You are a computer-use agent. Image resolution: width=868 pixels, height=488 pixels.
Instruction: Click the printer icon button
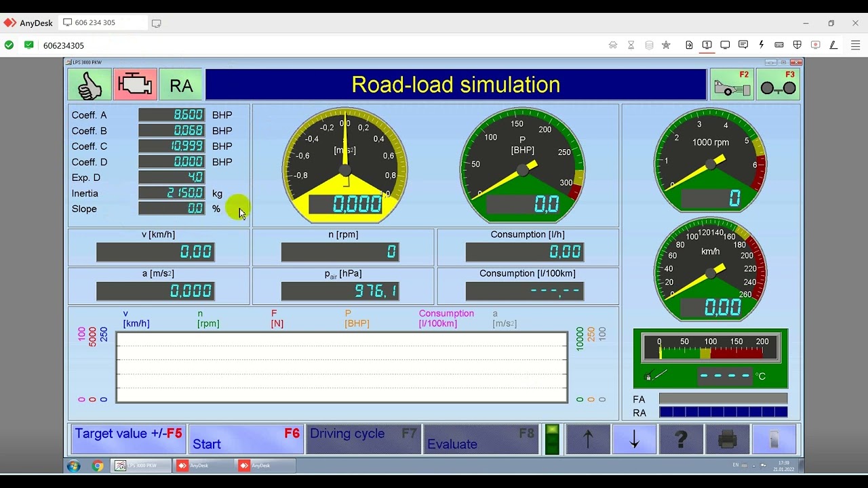point(728,439)
